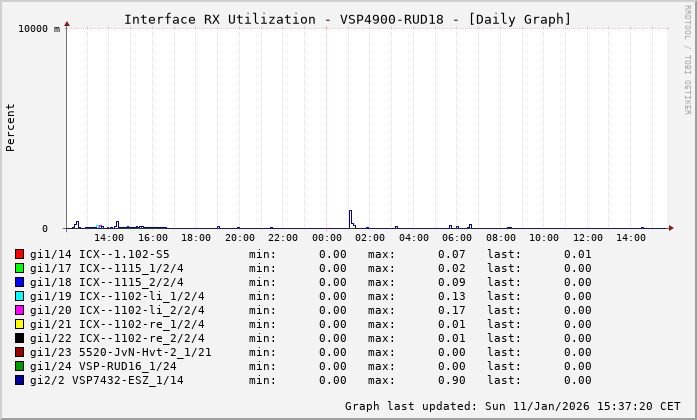Click the red gi1/14 legend swatch
Screen dimensions: 697x420
(x=19, y=254)
